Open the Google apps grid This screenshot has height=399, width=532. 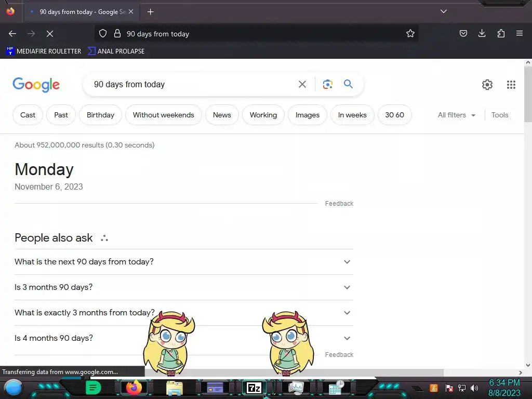pyautogui.click(x=511, y=85)
